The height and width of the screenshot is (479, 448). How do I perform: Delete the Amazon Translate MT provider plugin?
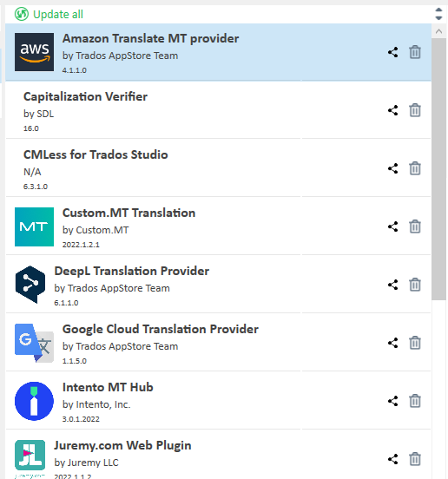[x=415, y=52]
